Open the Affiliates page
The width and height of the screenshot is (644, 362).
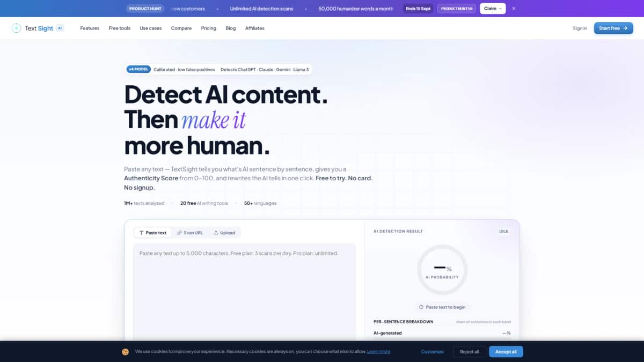pyautogui.click(x=255, y=28)
